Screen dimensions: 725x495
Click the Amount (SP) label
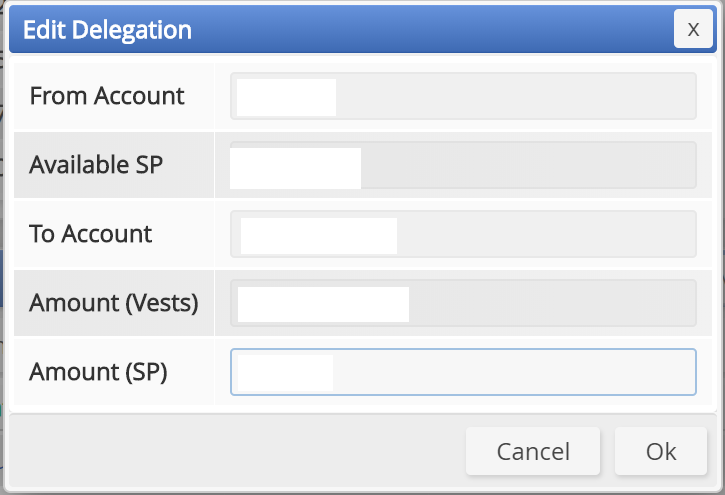(98, 372)
